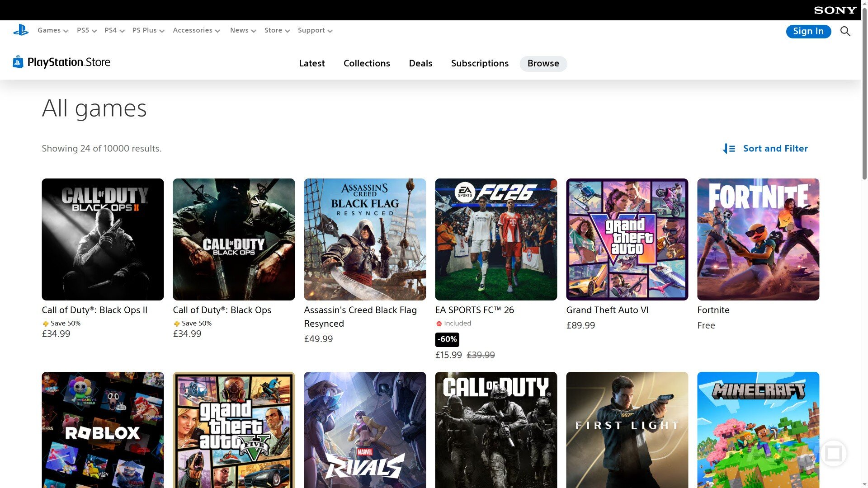Image resolution: width=868 pixels, height=488 pixels.
Task: Open the Accessories dropdown
Action: 197,30
